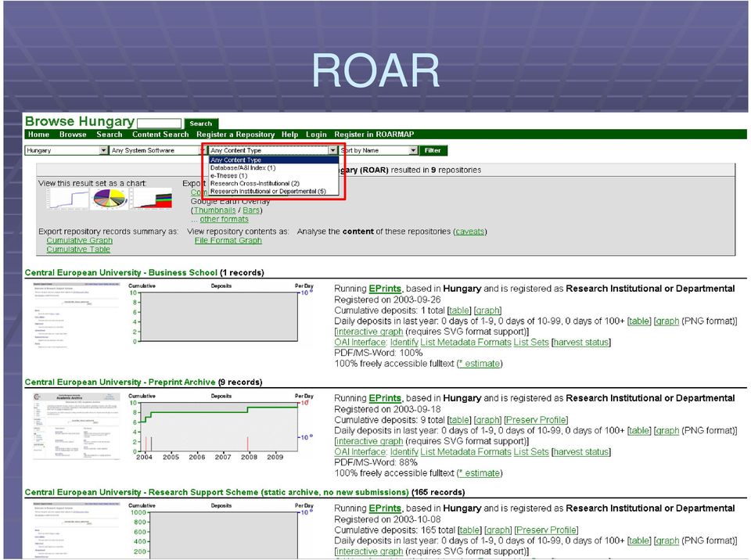Screen dimensions: 751x560
Task: Open Register a Repository page
Action: (235, 135)
